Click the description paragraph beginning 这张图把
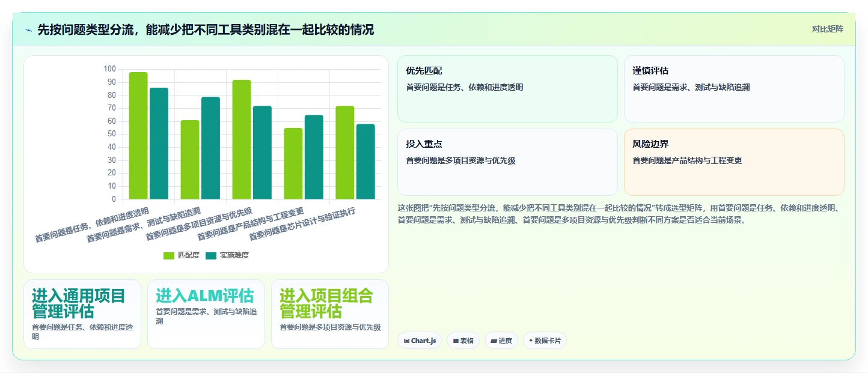Image resolution: width=868 pixels, height=373 pixels. (620, 214)
